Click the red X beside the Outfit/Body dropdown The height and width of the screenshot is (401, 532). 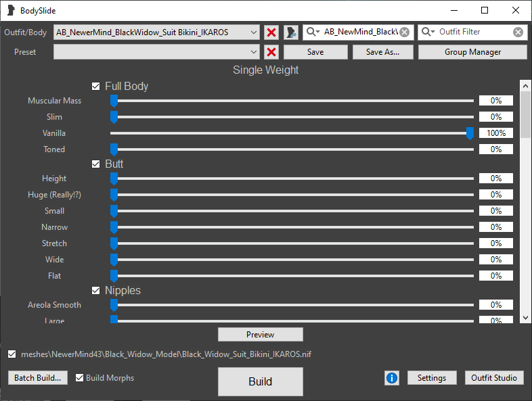coord(271,32)
